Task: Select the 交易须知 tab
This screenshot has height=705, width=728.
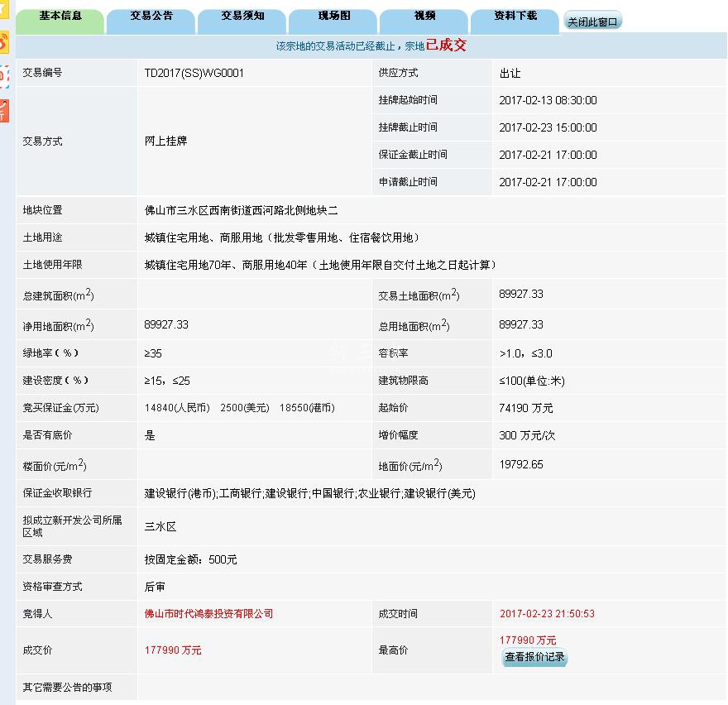Action: pyautogui.click(x=242, y=17)
